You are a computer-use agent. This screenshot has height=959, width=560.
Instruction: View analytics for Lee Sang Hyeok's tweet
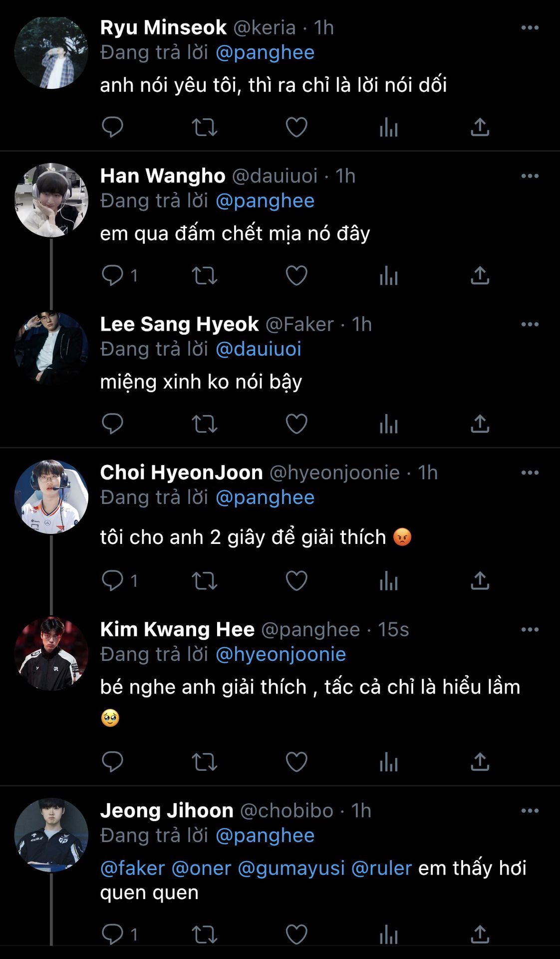tap(388, 424)
